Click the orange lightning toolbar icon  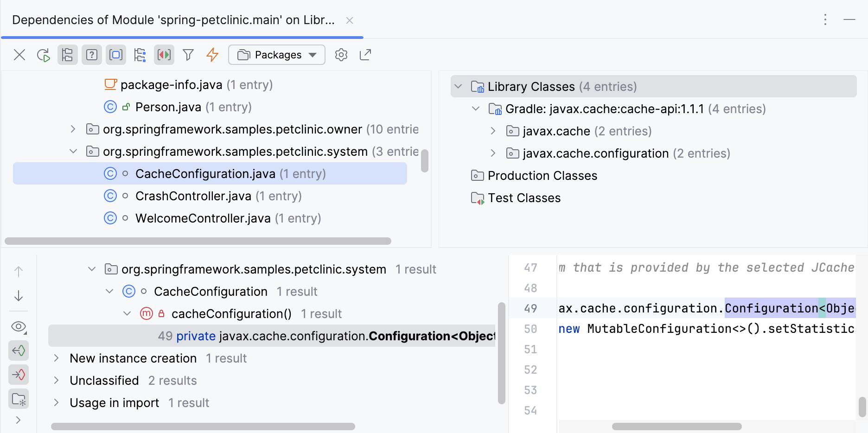click(x=212, y=55)
